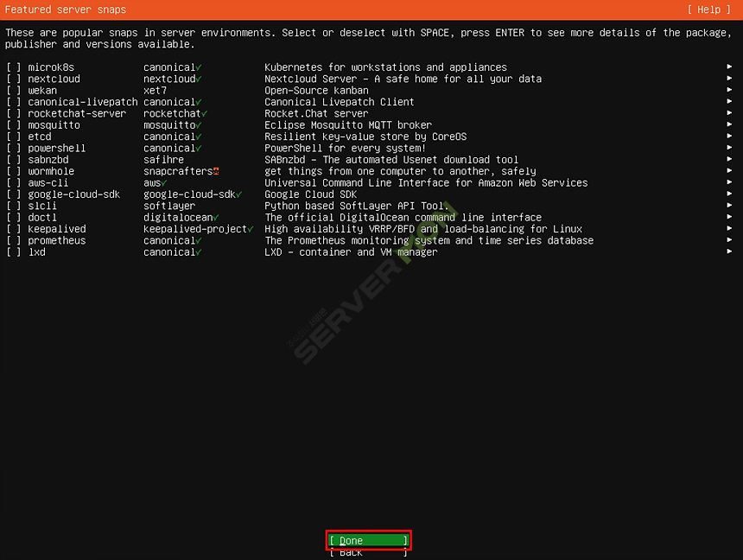Toggle the powershell snap checkbox
743x560 pixels.
(14, 149)
